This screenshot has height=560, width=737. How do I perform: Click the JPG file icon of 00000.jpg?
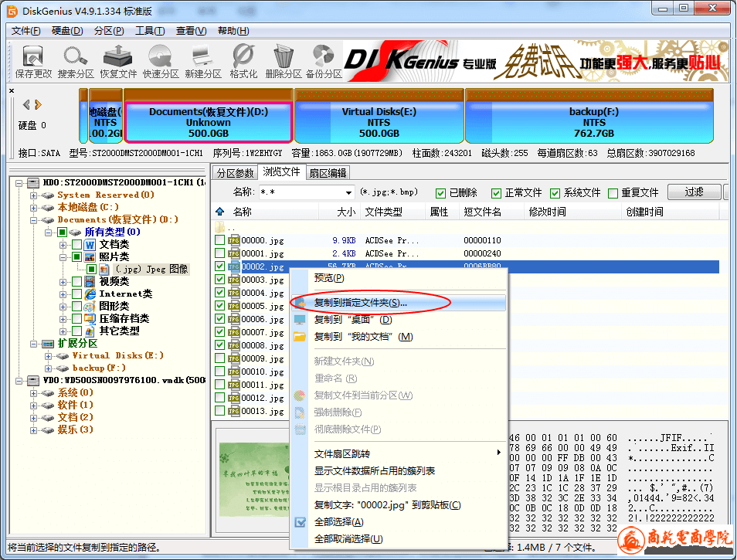click(233, 240)
